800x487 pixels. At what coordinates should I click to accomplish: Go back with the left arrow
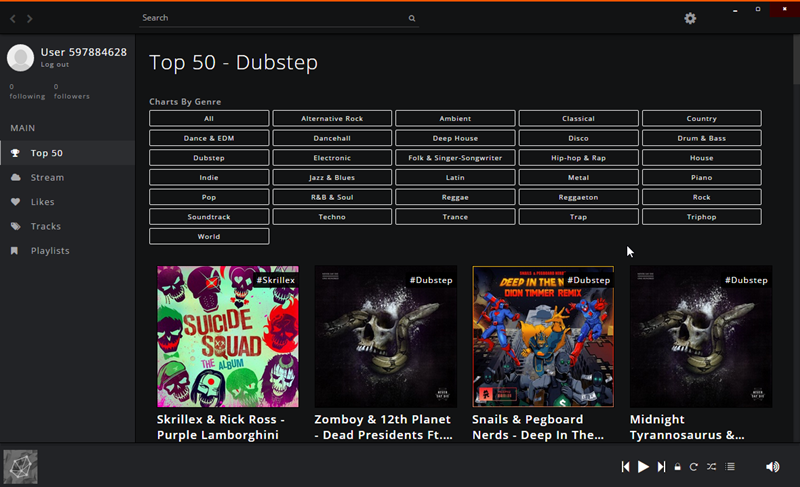13,19
